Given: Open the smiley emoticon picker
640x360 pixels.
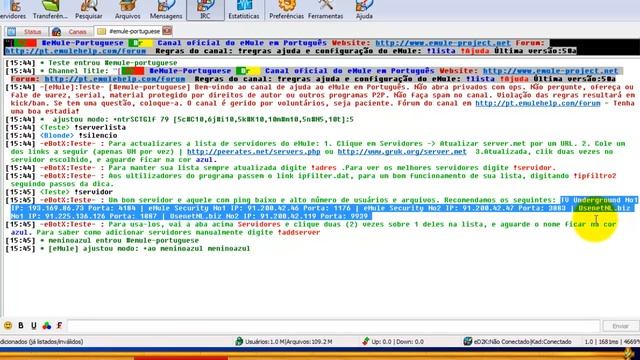Looking at the screenshot, I should pos(8,325).
